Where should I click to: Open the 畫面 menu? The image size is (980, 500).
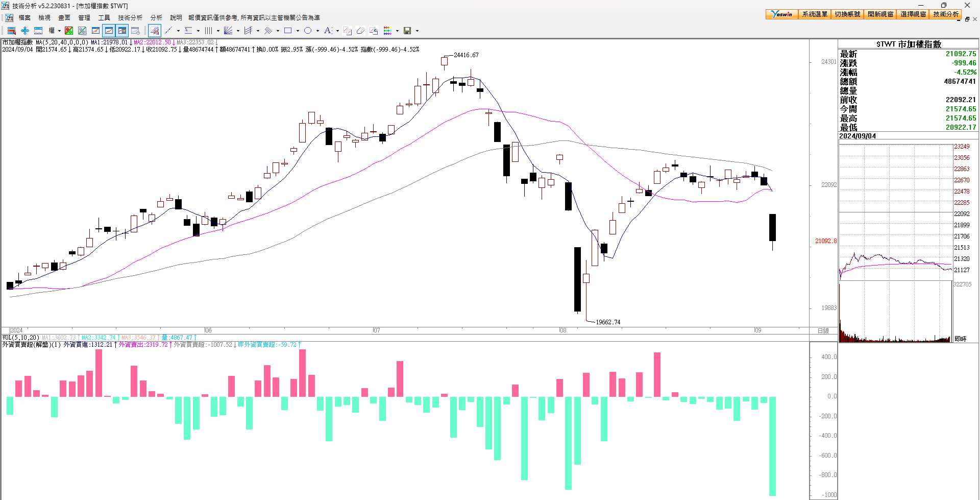coord(64,18)
